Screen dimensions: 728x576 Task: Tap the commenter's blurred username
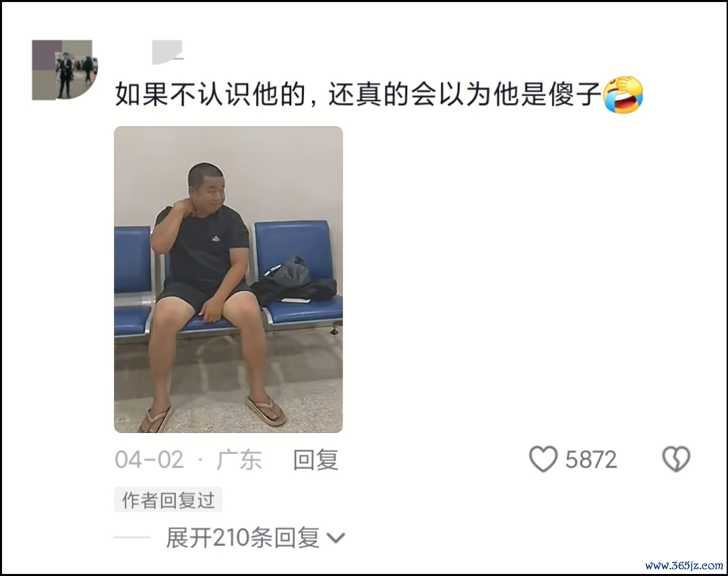168,52
